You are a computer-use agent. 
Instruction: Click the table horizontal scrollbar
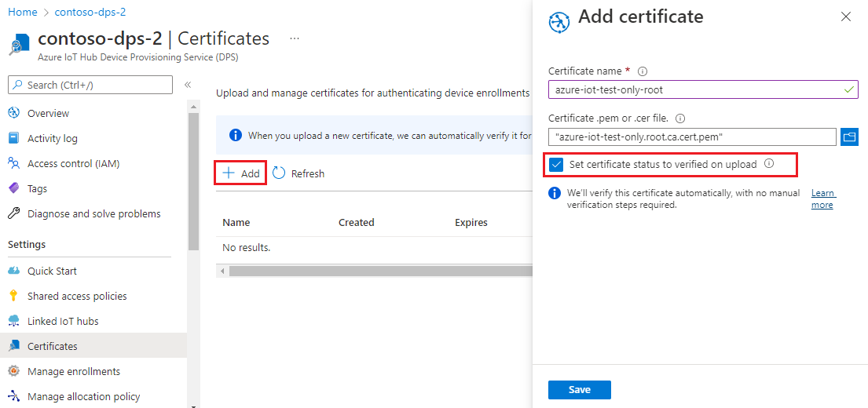(380, 271)
